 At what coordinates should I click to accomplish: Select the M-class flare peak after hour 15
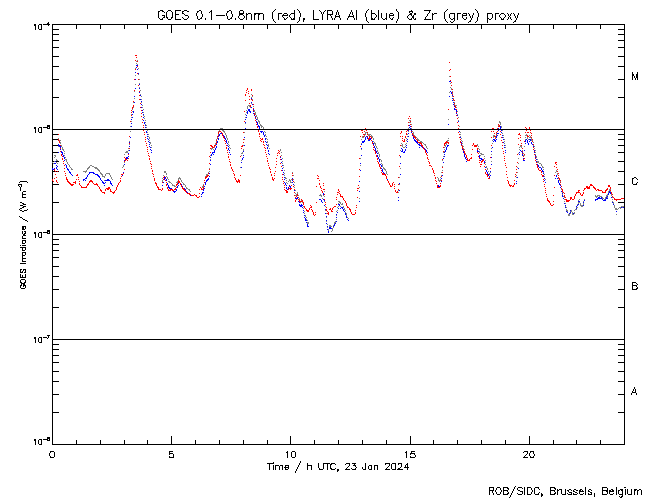[x=449, y=63]
